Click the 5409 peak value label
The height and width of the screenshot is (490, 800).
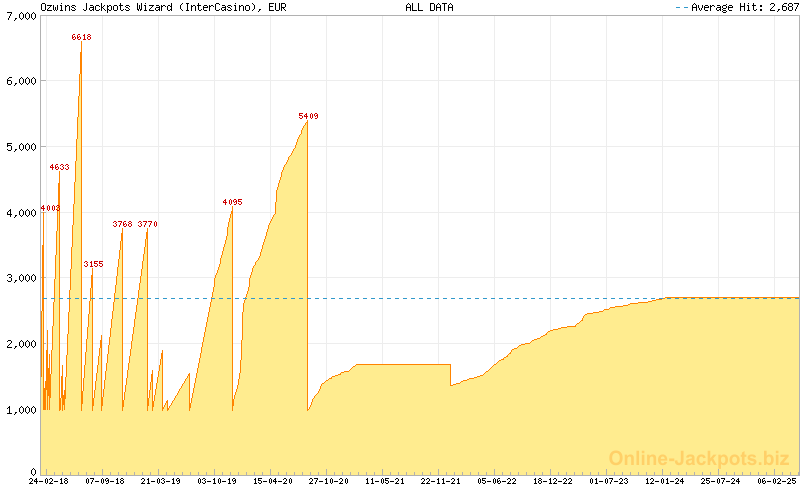308,117
